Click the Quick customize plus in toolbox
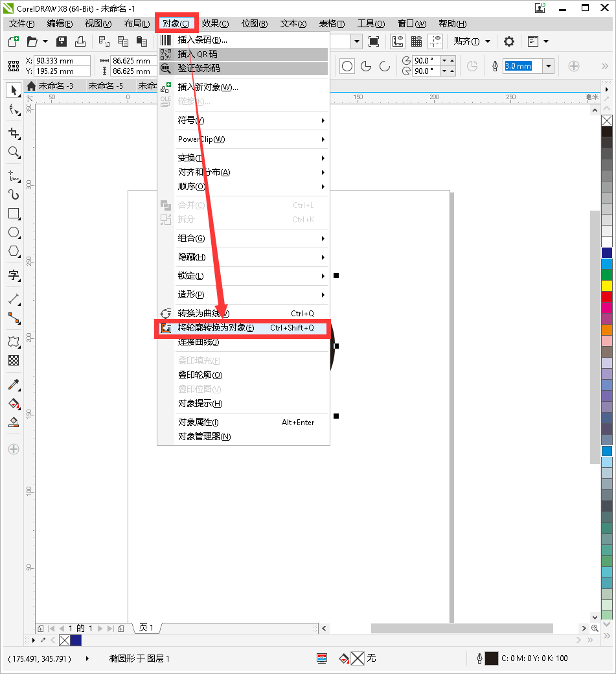This screenshot has width=616, height=674. coord(14,449)
